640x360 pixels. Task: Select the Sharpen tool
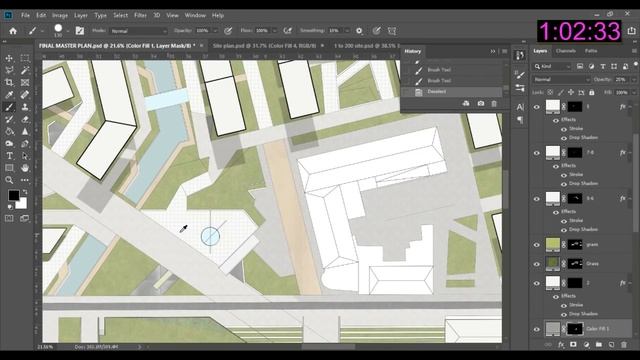[25, 131]
